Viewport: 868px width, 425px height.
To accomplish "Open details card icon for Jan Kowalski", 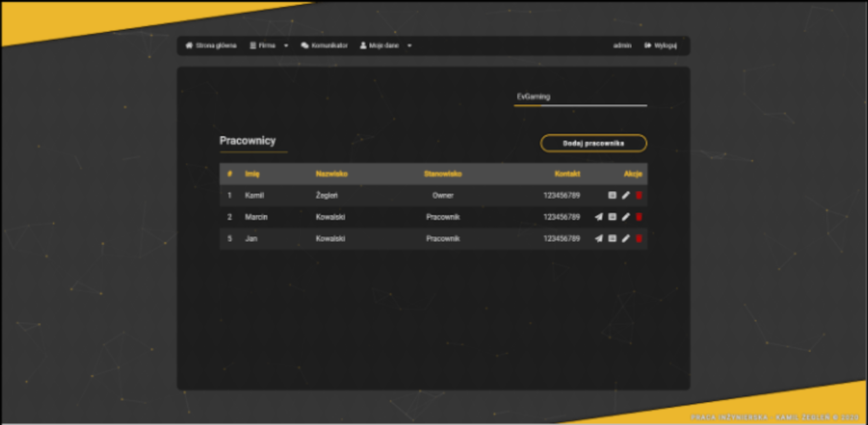I will (x=612, y=238).
